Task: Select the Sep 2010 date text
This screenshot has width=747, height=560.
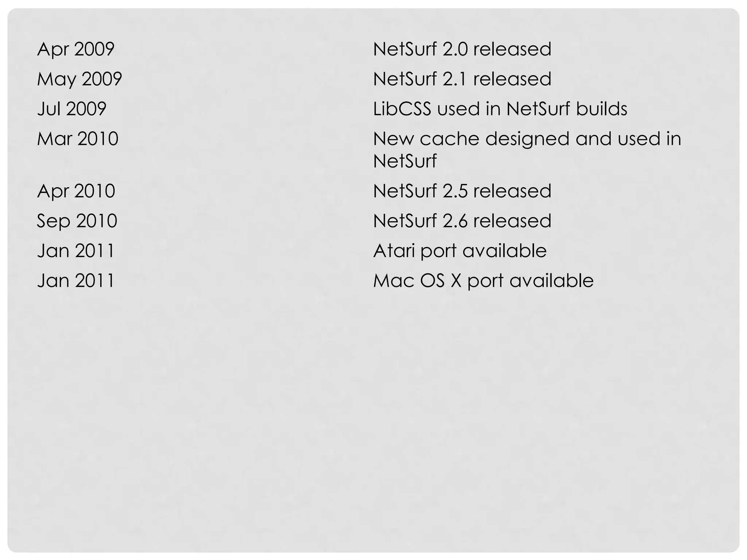Action: 77,221
